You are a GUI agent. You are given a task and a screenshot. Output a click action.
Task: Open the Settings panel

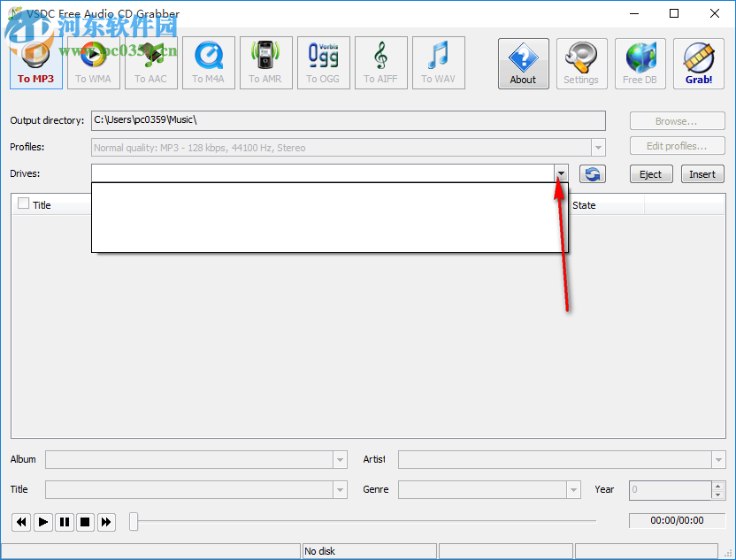pos(581,62)
